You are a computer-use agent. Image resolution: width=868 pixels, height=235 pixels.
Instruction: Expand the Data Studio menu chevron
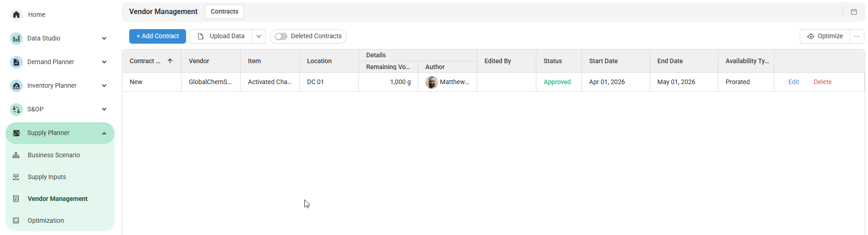click(104, 39)
